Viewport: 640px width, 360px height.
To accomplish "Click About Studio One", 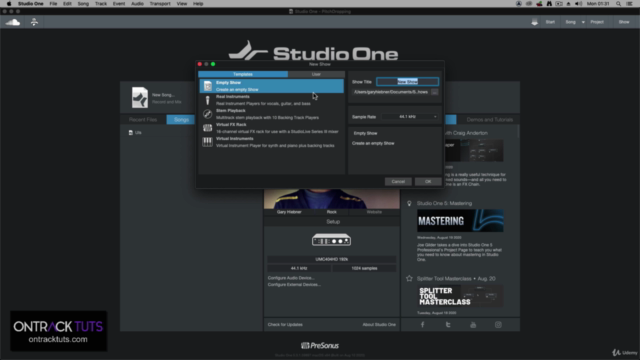I will (x=379, y=324).
